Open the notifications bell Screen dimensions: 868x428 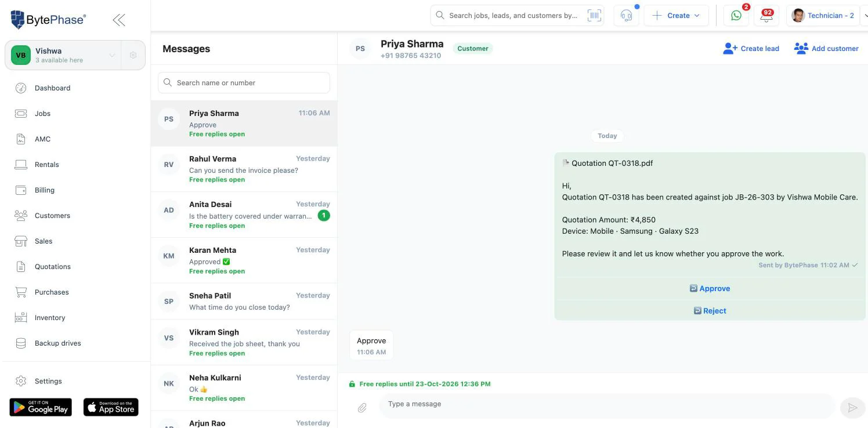point(766,16)
